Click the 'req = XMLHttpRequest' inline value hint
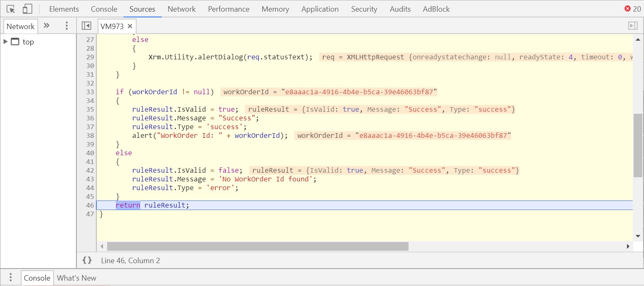This screenshot has width=644, height=286. tap(477, 57)
